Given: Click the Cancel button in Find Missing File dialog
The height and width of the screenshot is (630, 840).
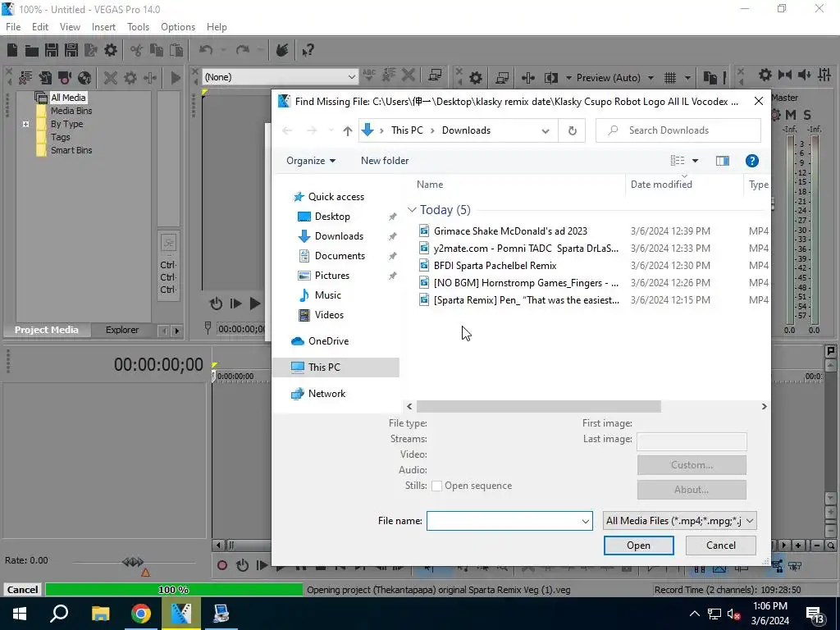Looking at the screenshot, I should [x=720, y=546].
